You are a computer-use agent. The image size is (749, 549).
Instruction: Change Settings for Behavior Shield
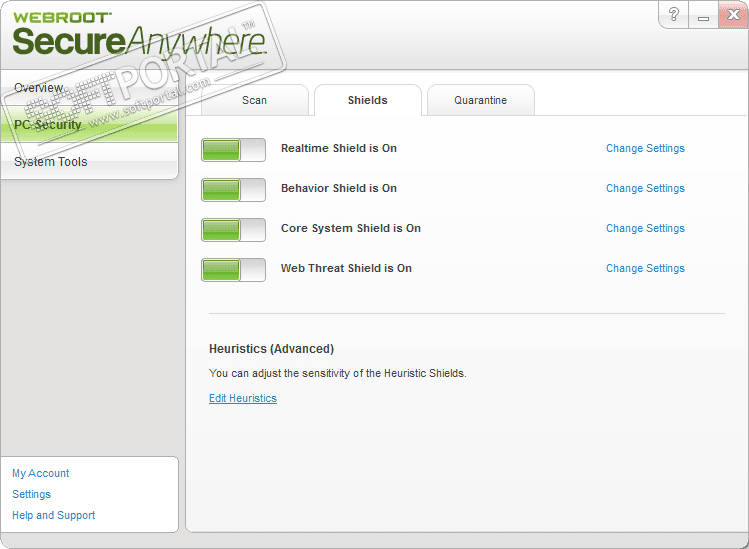click(x=645, y=188)
